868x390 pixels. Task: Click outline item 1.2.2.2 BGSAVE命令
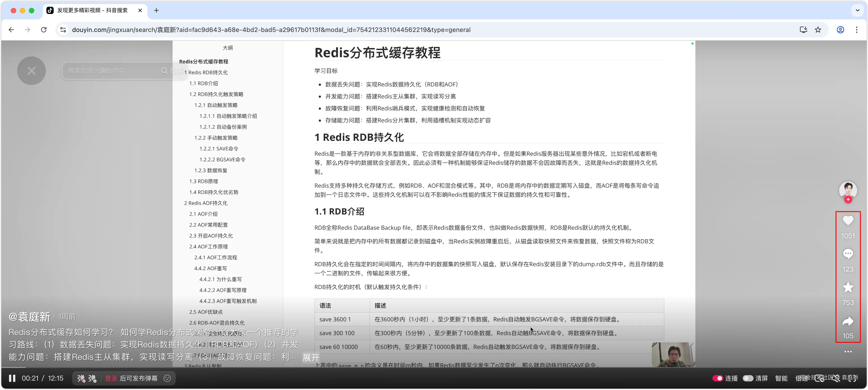coord(222,160)
